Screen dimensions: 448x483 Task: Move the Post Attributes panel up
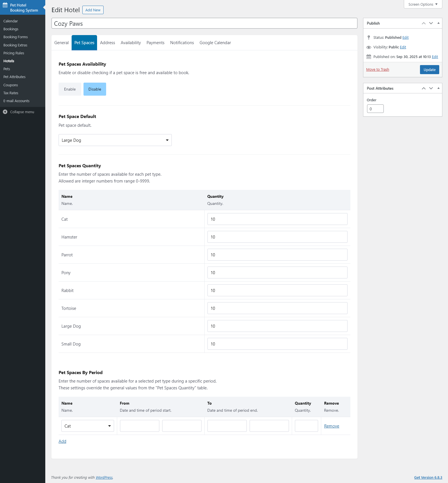point(423,88)
